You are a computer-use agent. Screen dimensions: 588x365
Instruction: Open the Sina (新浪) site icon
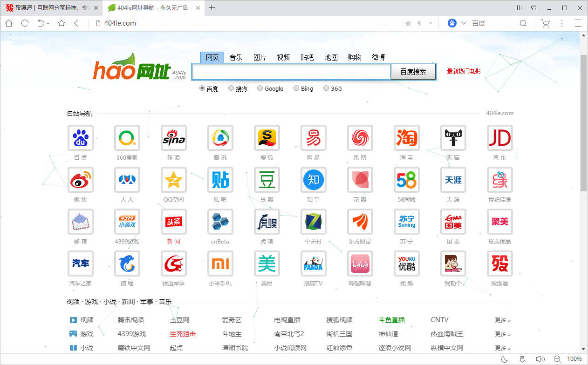pos(174,138)
